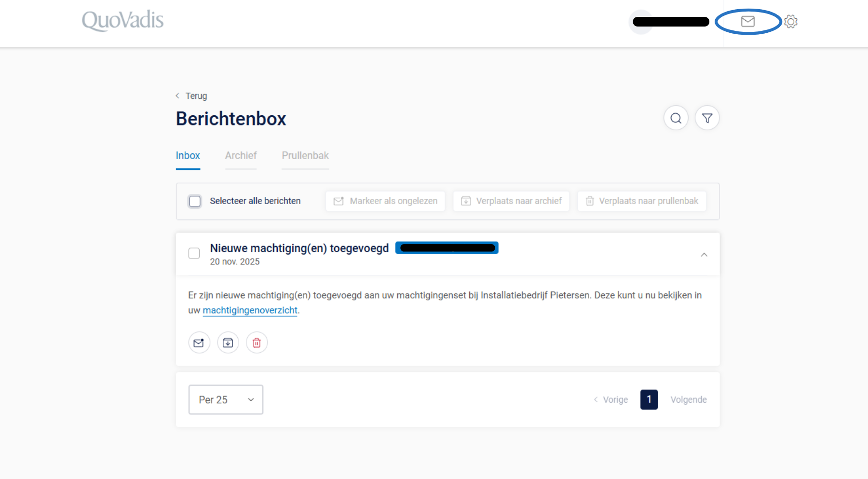Open the 'Per 25' page size dropdown
The height and width of the screenshot is (479, 868).
pyautogui.click(x=226, y=399)
